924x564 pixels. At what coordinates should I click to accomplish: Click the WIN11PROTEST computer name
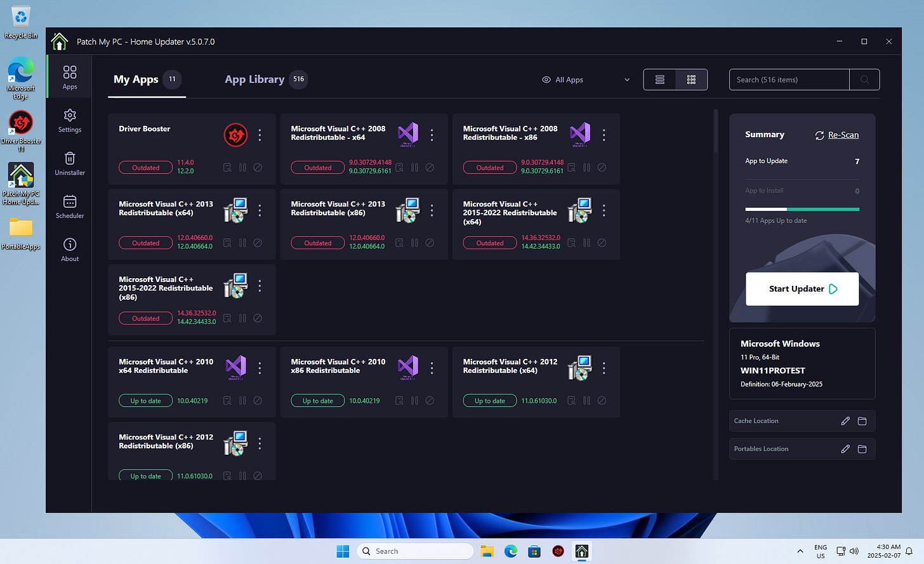(x=772, y=371)
